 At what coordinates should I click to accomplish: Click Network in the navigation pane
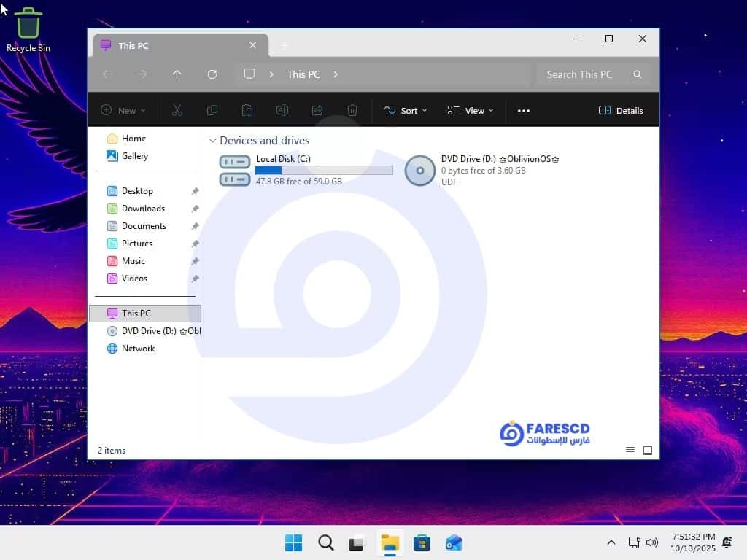tap(138, 349)
